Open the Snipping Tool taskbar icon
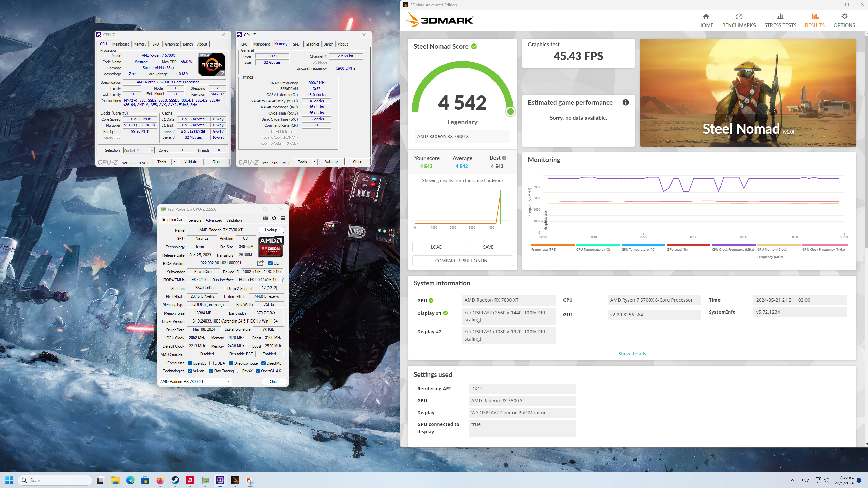 tap(250, 481)
